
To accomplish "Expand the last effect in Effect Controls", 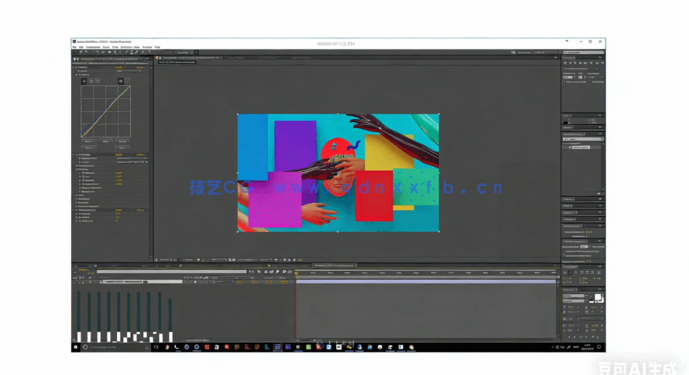I will (x=73, y=210).
